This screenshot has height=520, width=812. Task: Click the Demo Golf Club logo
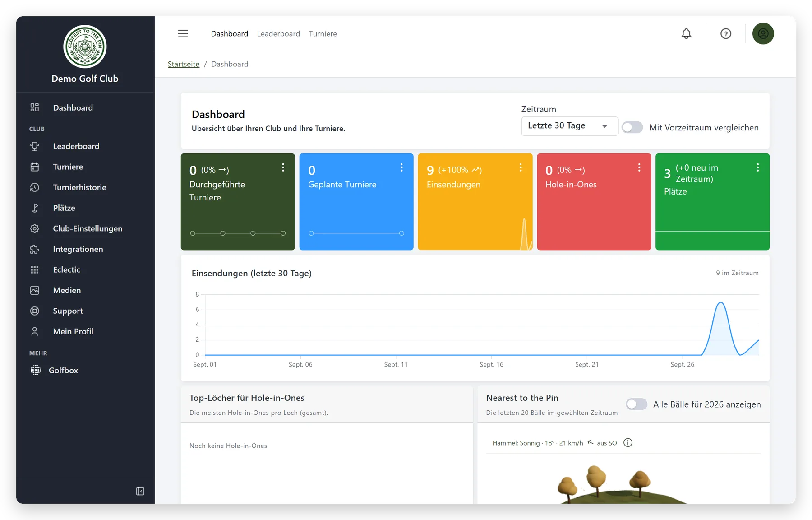click(85, 46)
